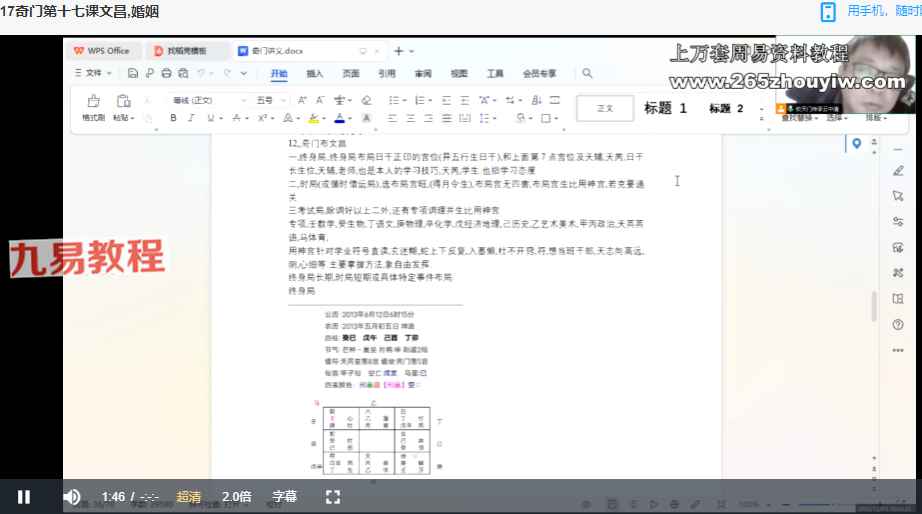Open the 文件 menu
This screenshot has height=514, width=922.
pos(94,73)
